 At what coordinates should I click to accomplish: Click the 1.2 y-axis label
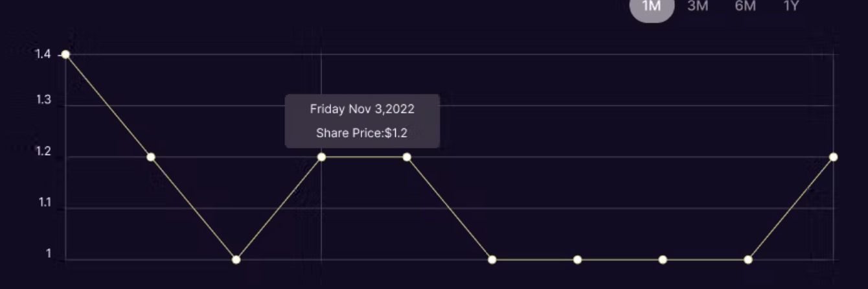(x=44, y=152)
